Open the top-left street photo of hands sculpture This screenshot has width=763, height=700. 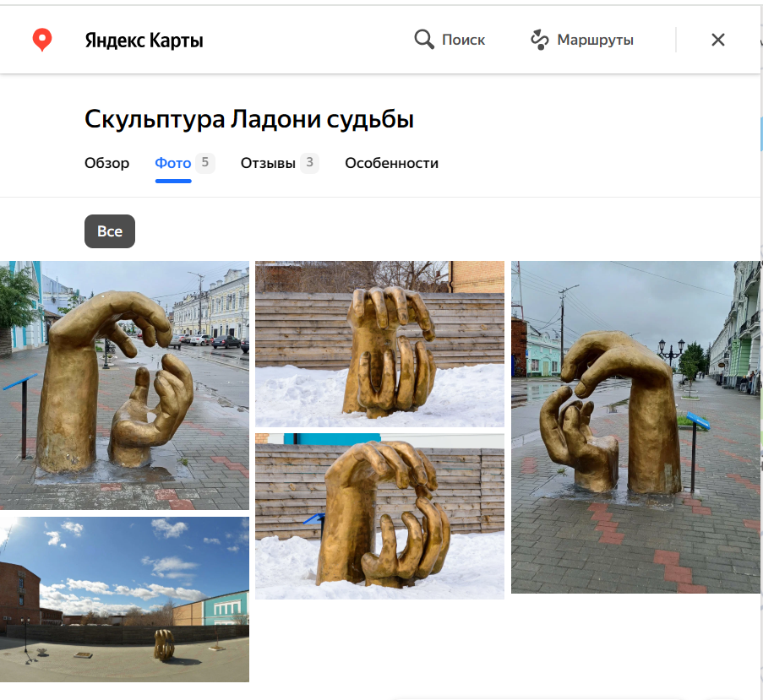point(124,385)
